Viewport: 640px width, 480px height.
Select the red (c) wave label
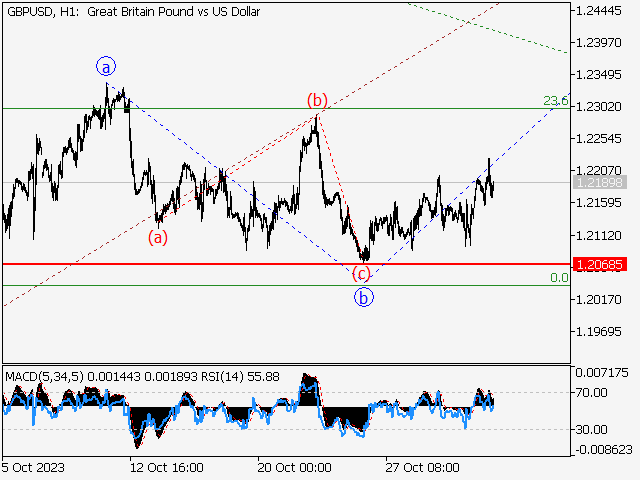coord(361,273)
